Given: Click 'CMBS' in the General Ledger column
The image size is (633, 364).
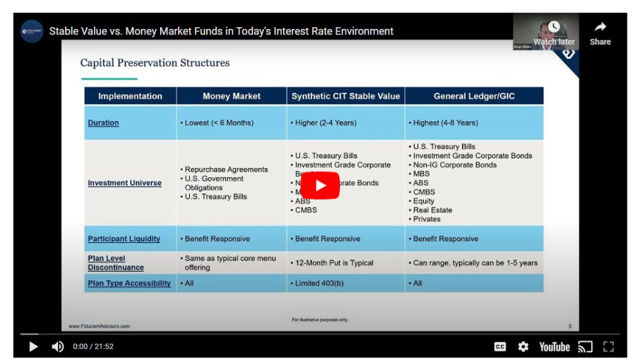Looking at the screenshot, I should tap(424, 192).
